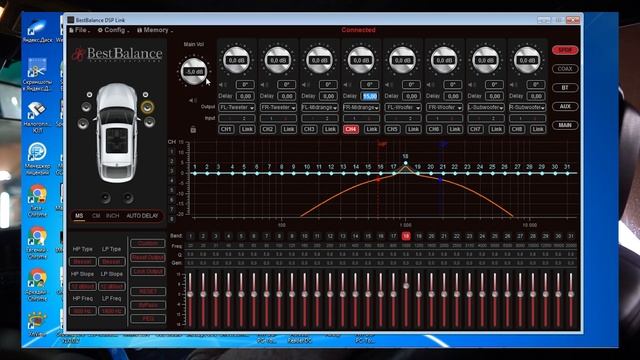Select the BT input source
This screenshot has height=360, width=640.
pos(565,87)
